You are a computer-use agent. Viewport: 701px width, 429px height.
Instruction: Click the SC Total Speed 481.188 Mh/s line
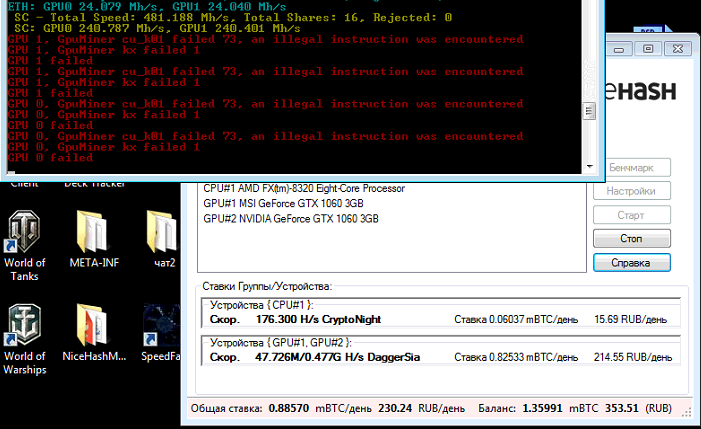point(232,18)
